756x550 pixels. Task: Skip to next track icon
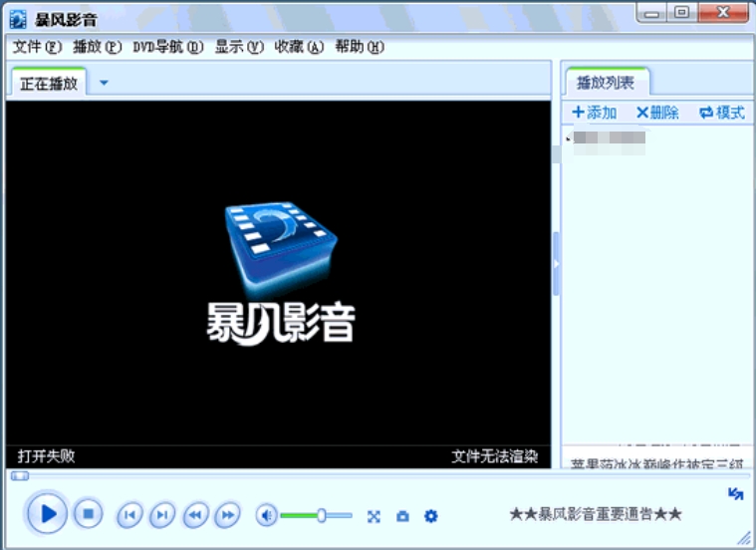162,515
